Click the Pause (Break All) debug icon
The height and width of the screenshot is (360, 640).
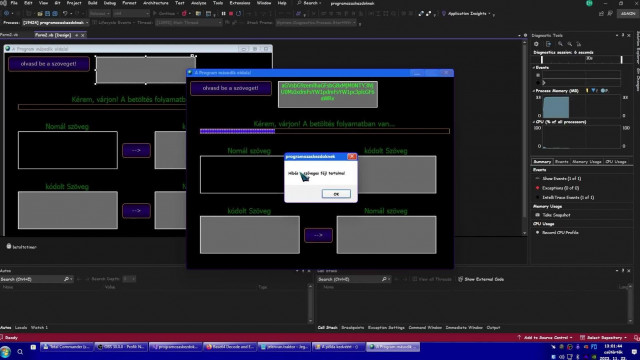coord(223,13)
